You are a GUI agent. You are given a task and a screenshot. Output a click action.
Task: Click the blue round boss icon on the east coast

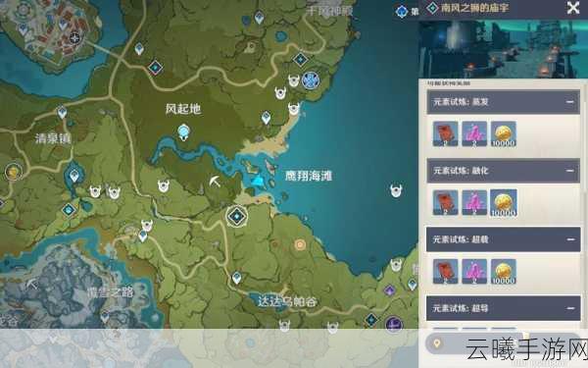point(311,80)
